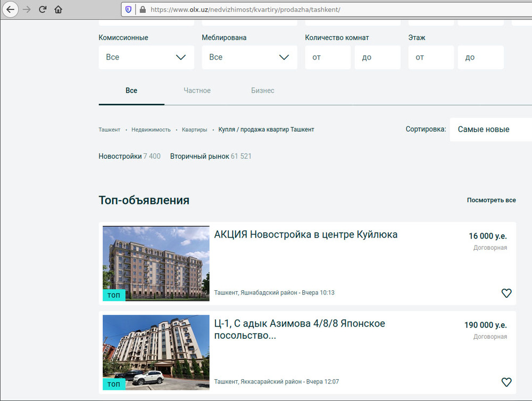The width and height of the screenshot is (532, 401).
Task: Click the Этаж 'до' input field
Action: [480, 57]
